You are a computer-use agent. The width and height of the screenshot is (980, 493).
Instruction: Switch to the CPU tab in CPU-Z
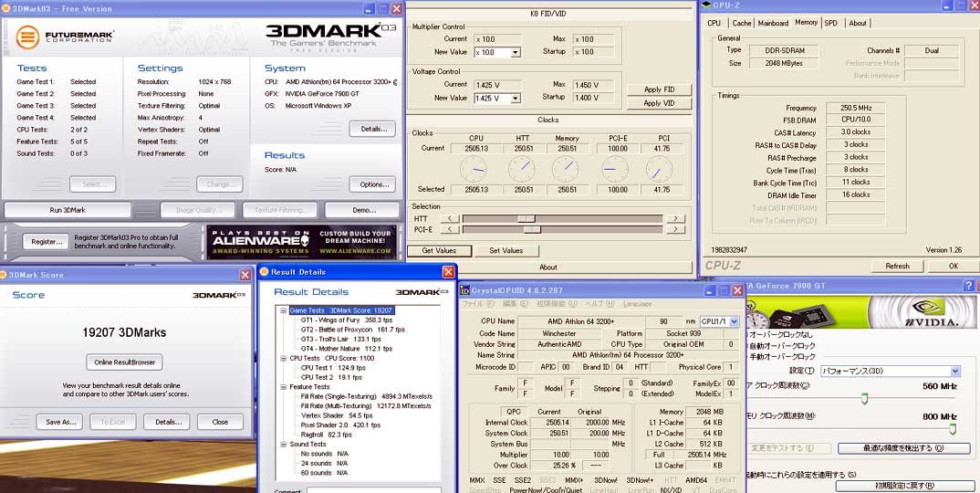pyautogui.click(x=714, y=23)
